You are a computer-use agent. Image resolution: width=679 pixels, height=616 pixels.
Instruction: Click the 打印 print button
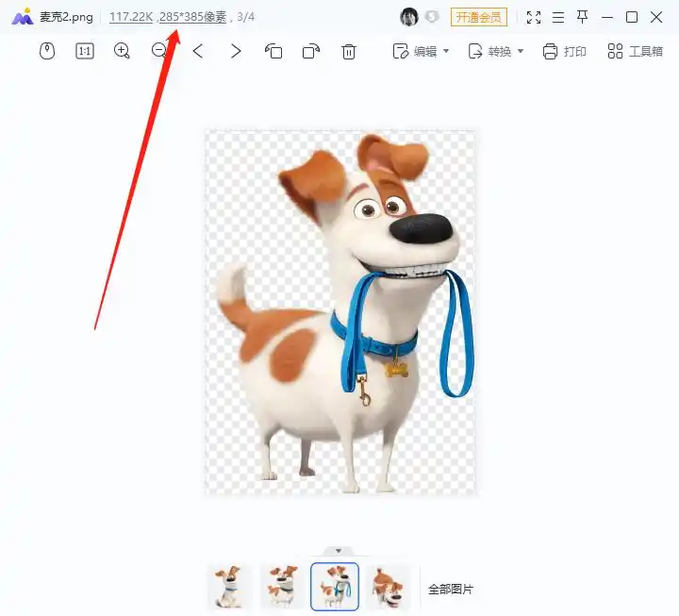(x=564, y=51)
